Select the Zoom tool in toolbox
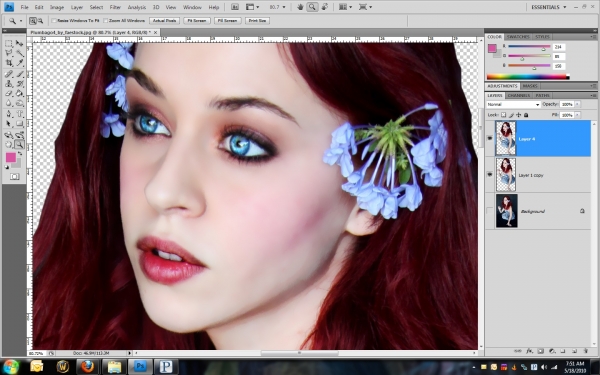The image size is (600, 375). (x=19, y=144)
